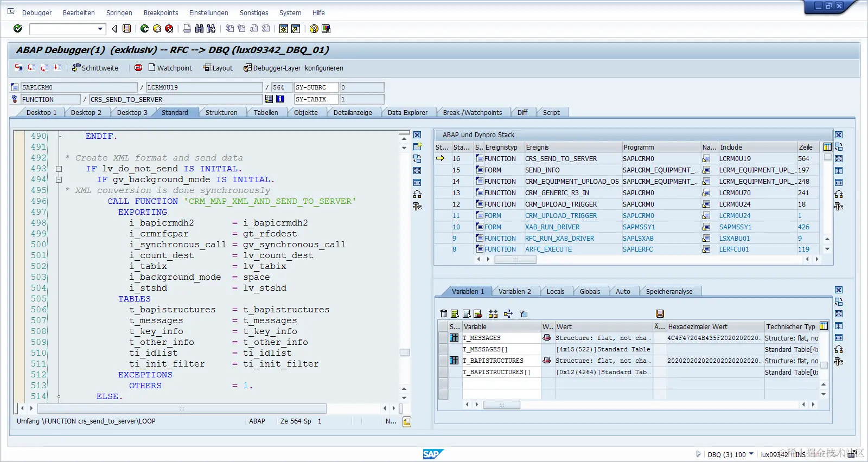Click the stop sign breakpoint icon
Viewport: 868px width, 462px height.
138,68
